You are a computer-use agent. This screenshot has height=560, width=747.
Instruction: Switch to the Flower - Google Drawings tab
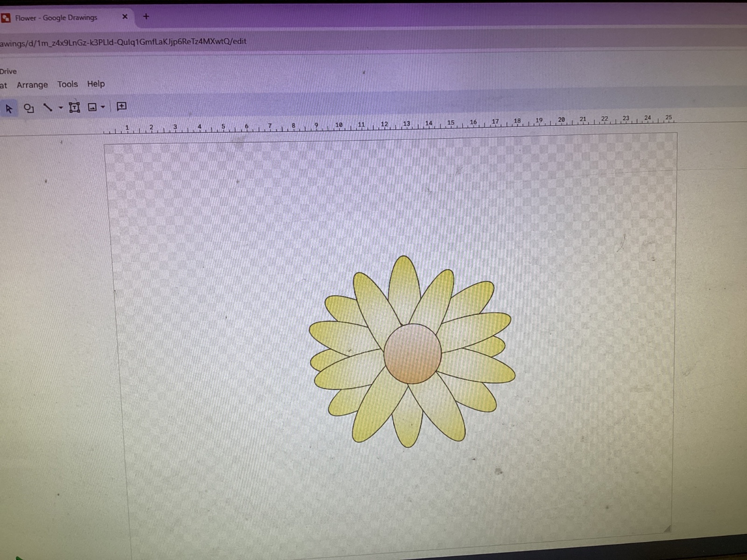56,18
